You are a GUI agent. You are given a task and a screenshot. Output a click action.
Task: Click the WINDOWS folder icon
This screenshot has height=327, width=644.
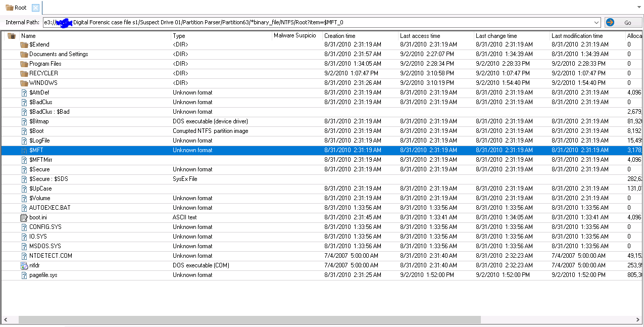(24, 83)
